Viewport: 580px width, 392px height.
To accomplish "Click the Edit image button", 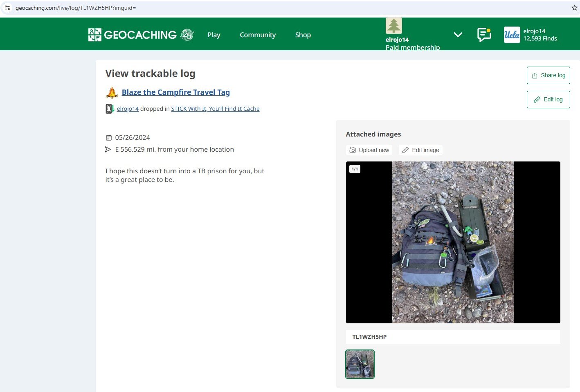I will click(x=420, y=150).
